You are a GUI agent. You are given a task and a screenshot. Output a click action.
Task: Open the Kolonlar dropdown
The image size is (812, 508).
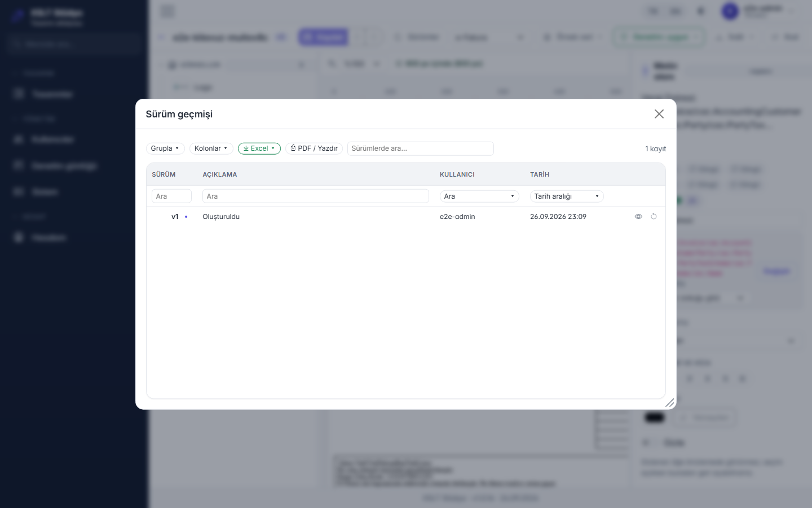tap(211, 148)
